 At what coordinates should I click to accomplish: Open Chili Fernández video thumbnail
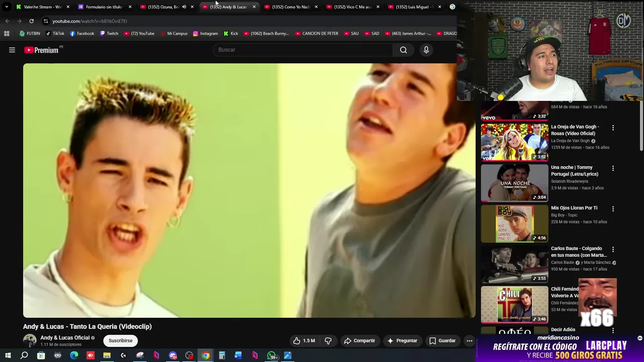tap(514, 305)
